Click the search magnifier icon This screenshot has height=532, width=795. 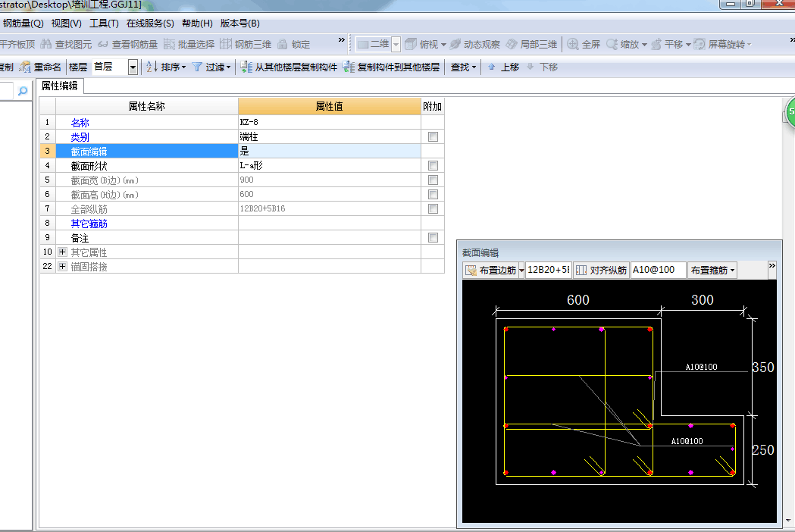[23, 91]
